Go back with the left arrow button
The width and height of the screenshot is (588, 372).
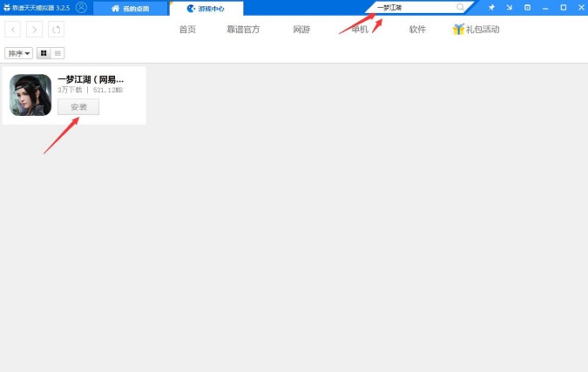[x=13, y=30]
